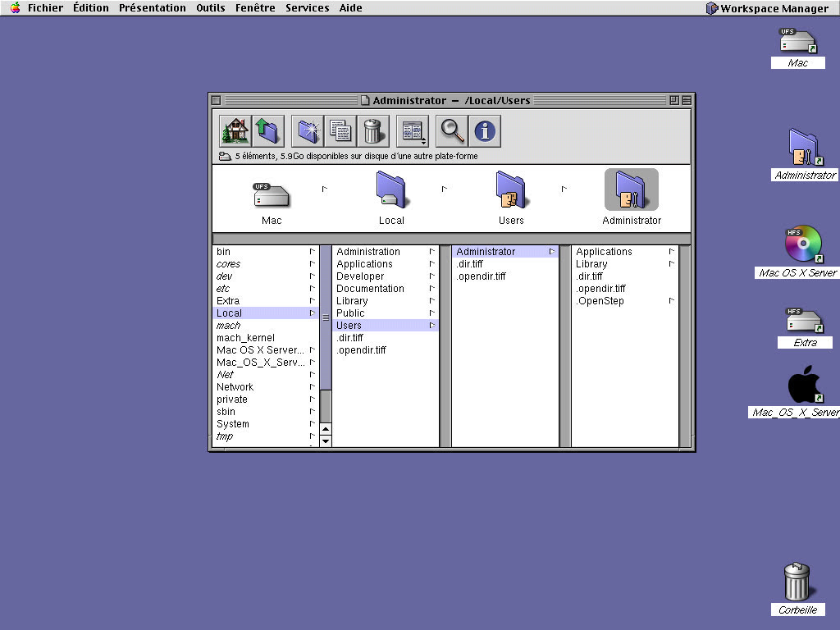Screen dimensions: 840x630
Task: Open the Info inspector icon
Action: coord(485,130)
